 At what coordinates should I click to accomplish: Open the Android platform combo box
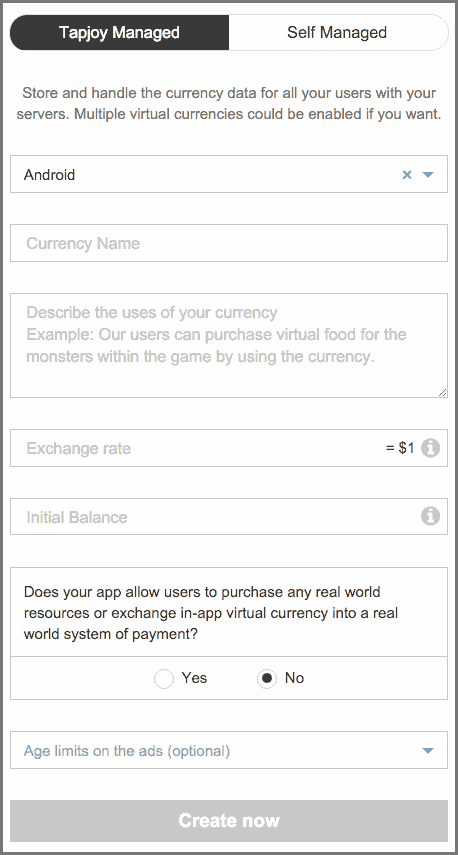[x=229, y=174]
